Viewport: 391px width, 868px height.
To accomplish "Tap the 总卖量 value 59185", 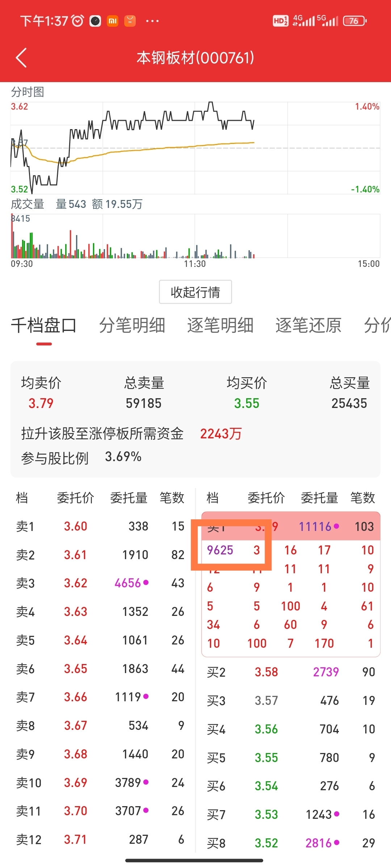I will tap(144, 403).
